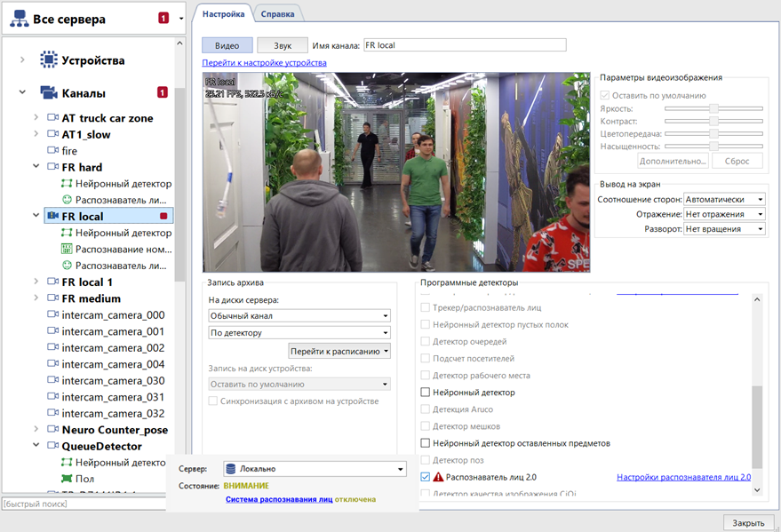Click the Распознавание ном... plate icon
The height and width of the screenshot is (532, 781).
pos(67,249)
